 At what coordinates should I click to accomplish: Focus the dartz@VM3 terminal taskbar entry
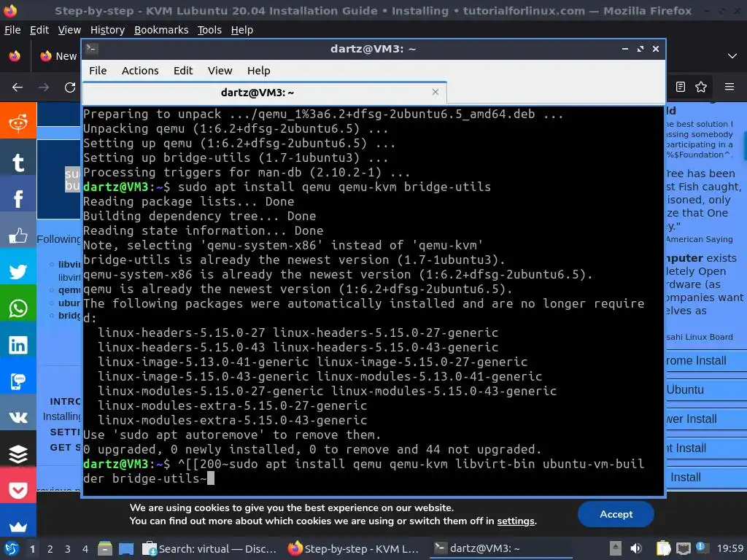pyautogui.click(x=500, y=548)
